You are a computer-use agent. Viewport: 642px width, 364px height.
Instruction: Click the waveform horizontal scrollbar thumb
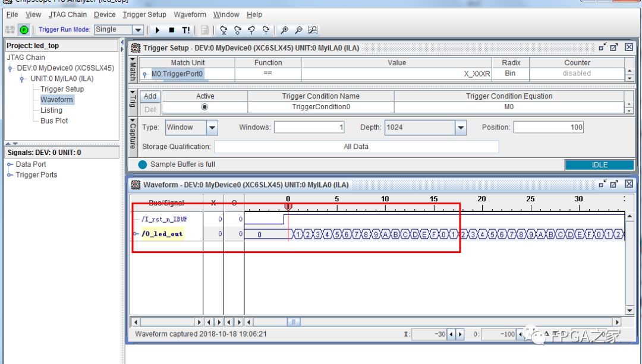[294, 322]
